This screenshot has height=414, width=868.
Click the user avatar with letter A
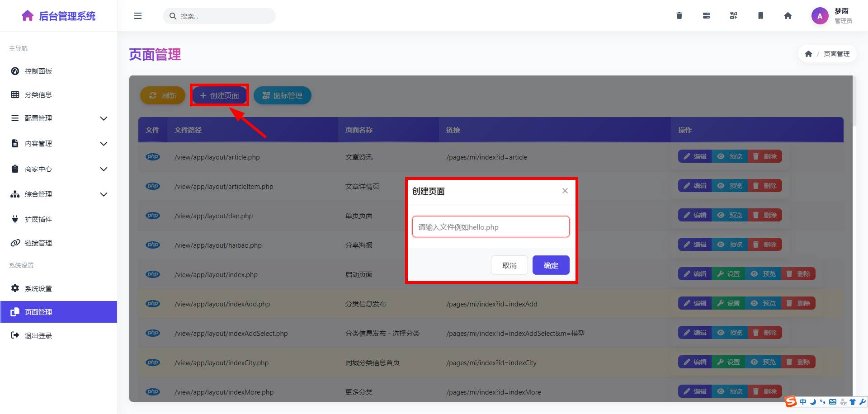click(x=820, y=16)
